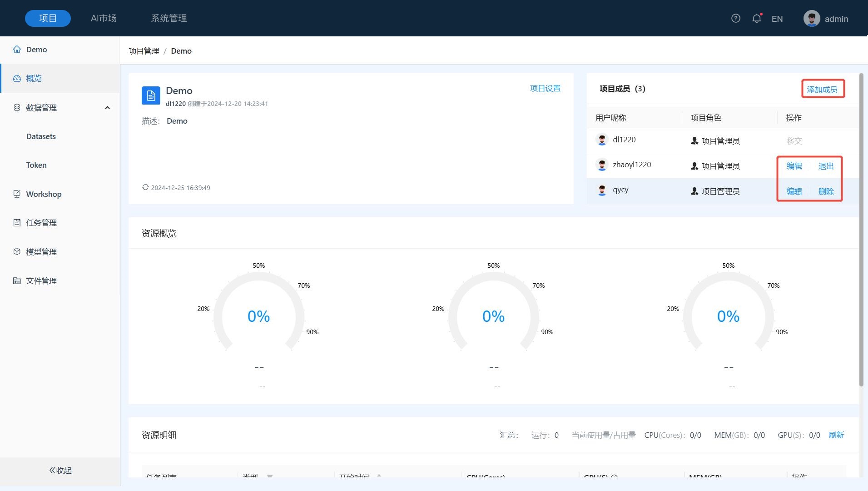Click the 模型管理 cube icon
Screen dimensions: 868x491
click(x=17, y=251)
